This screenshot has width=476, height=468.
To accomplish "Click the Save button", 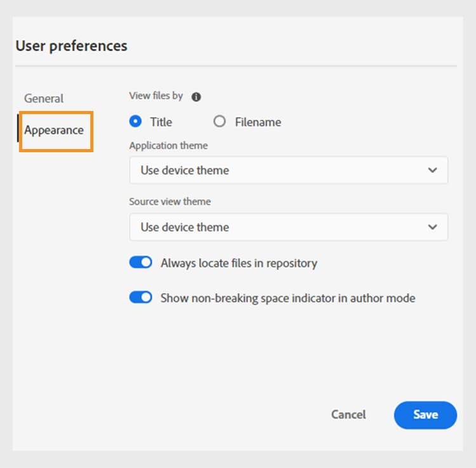I will pos(425,415).
